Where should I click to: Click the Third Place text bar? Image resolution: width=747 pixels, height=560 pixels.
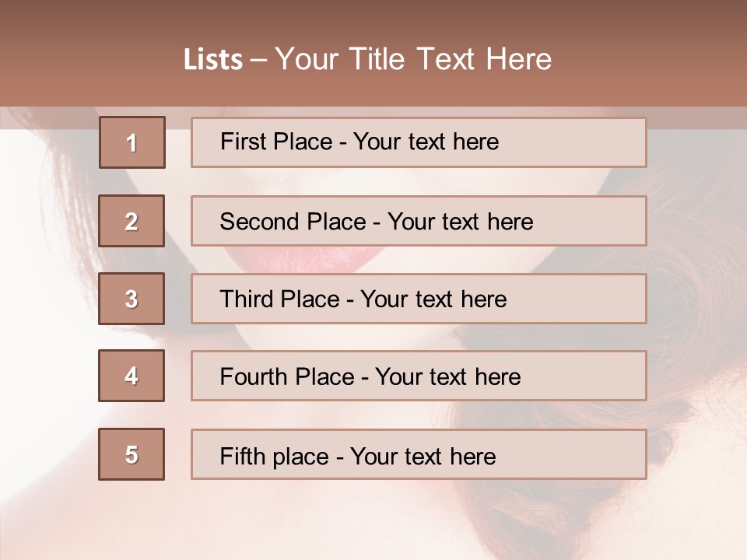click(419, 299)
